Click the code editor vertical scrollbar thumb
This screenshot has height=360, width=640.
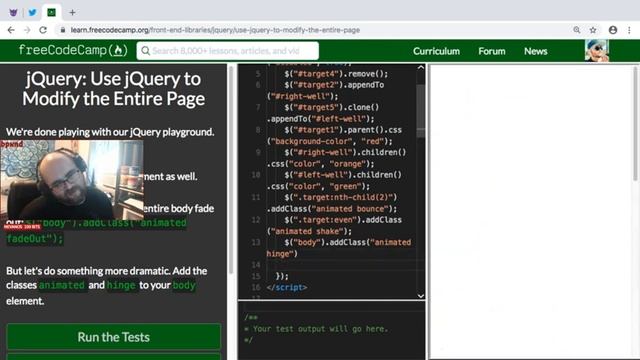421,110
